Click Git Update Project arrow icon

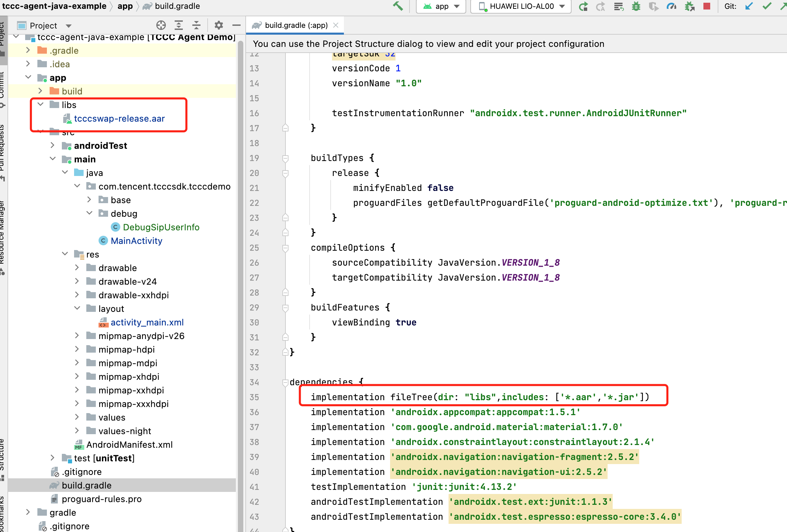tap(749, 6)
